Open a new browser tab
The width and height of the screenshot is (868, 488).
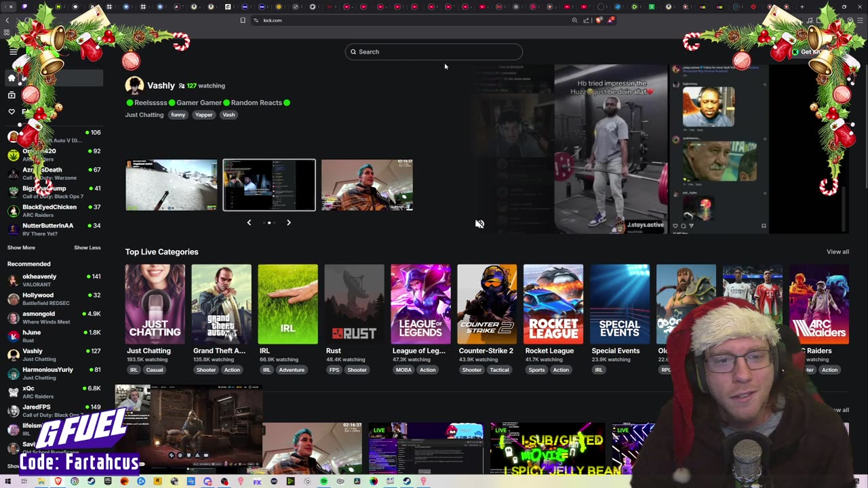pyautogui.click(x=802, y=7)
